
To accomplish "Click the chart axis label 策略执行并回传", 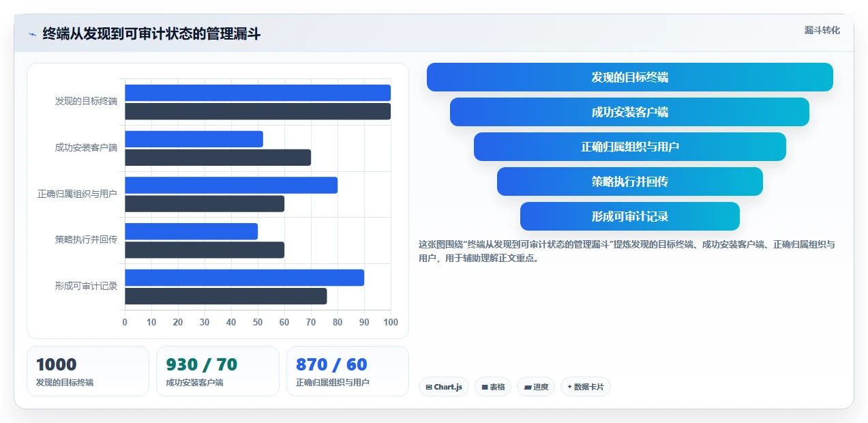I will 86,239.
